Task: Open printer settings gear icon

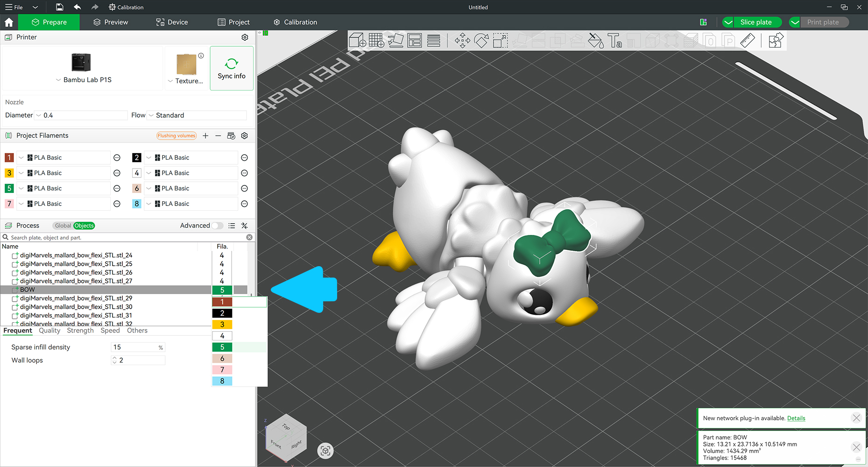Action: point(245,37)
